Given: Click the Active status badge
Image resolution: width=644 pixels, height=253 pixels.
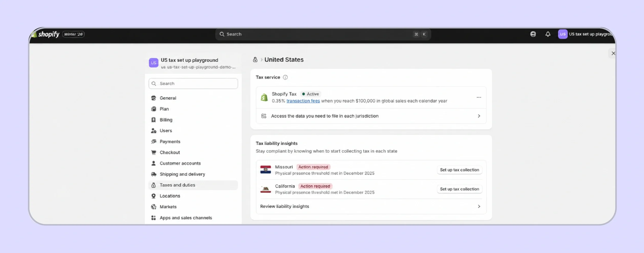Looking at the screenshot, I should pos(310,94).
